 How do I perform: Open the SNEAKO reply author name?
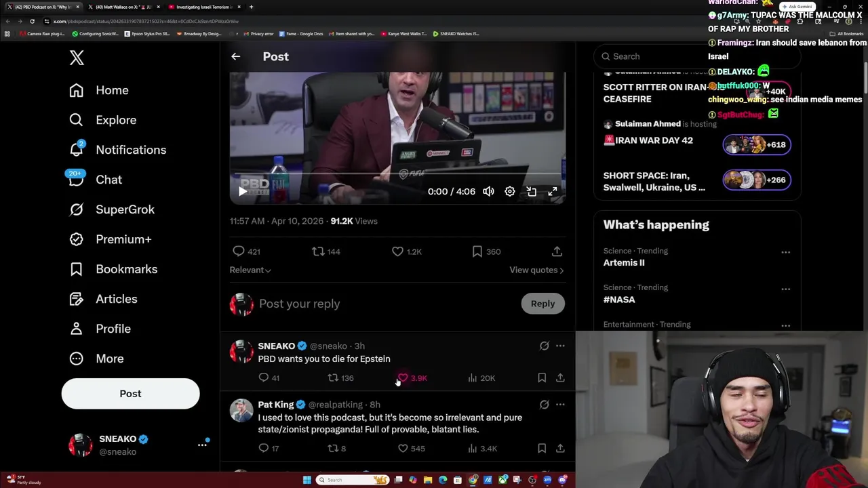(x=277, y=346)
